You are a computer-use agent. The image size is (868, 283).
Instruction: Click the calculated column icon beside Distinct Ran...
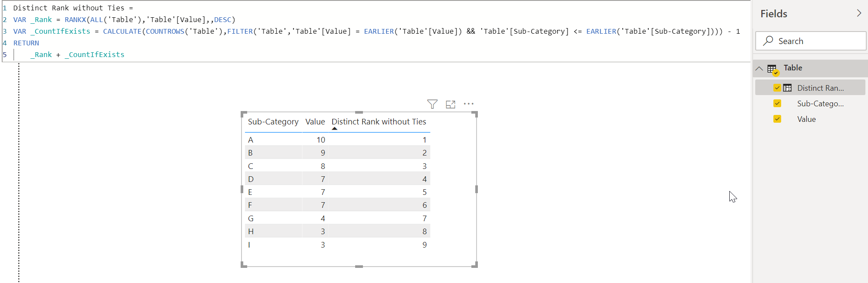[x=787, y=88]
